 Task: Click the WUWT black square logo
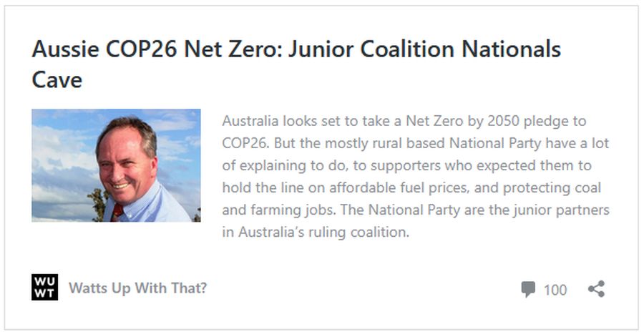click(x=44, y=288)
